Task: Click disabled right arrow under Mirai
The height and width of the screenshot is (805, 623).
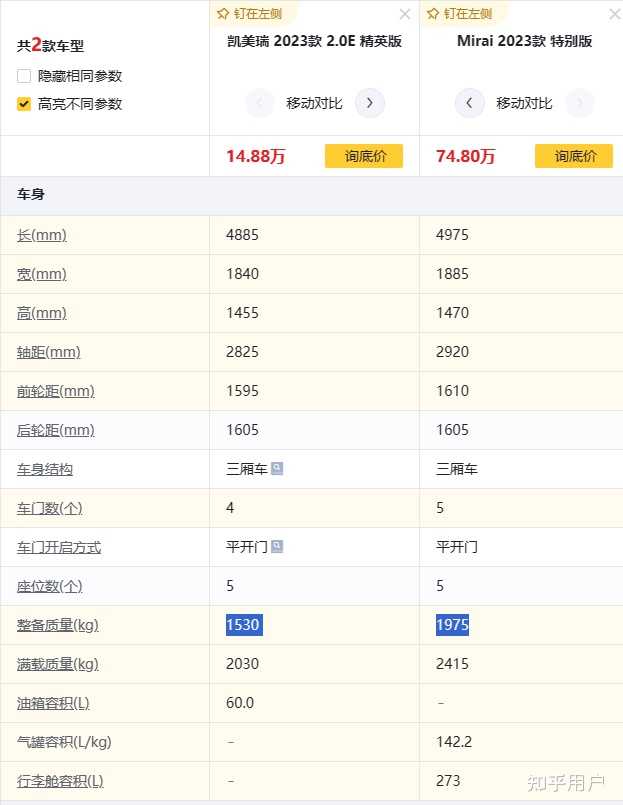Action: pyautogui.click(x=580, y=103)
